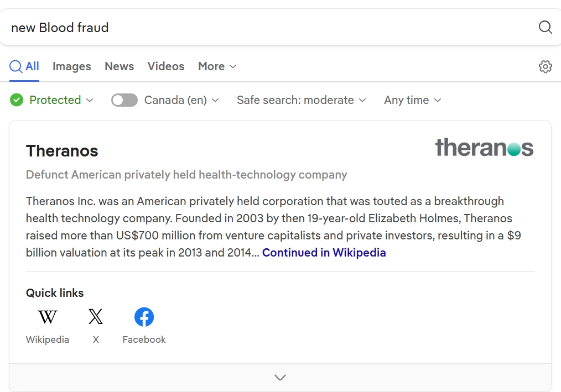This screenshot has width=561, height=392.
Task: Open Safe search: moderate dropdown
Action: [x=301, y=100]
